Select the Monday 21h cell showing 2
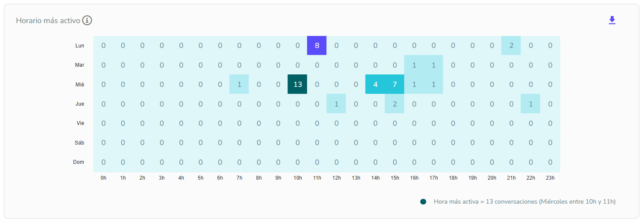This screenshot has height=222, width=644. pos(511,45)
